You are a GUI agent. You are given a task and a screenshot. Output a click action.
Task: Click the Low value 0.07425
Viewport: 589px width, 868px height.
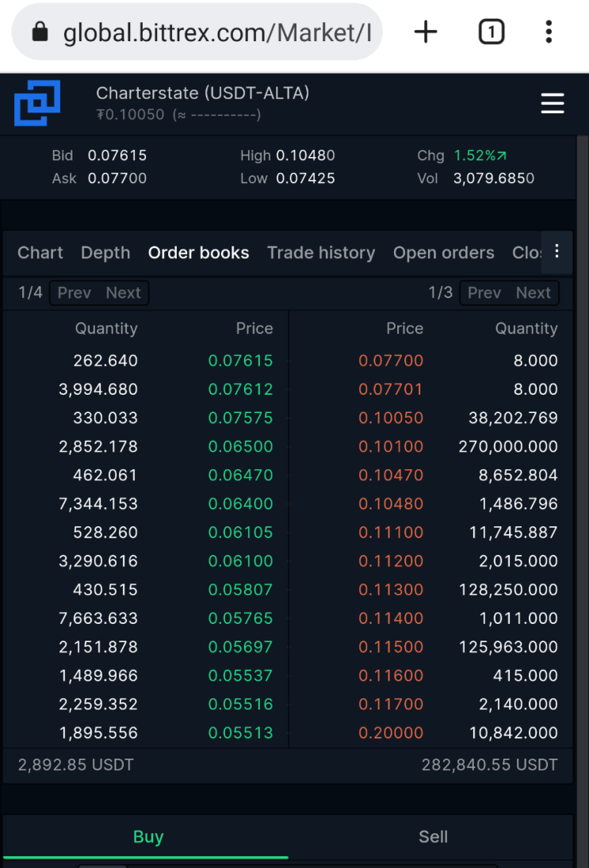click(x=305, y=178)
